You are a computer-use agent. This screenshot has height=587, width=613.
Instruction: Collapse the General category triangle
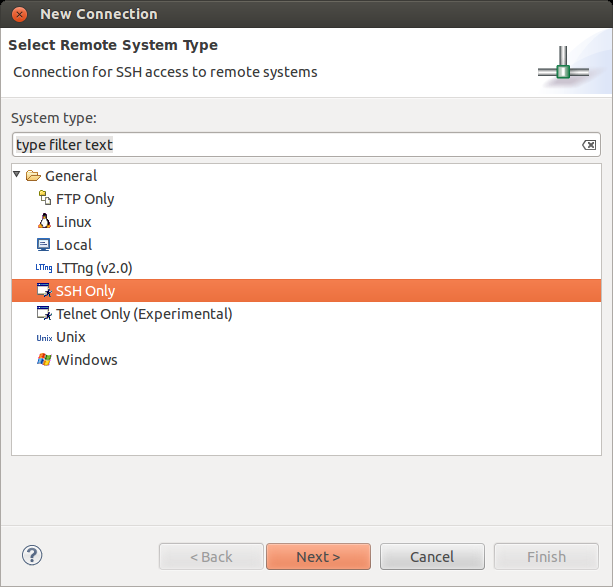(17, 175)
